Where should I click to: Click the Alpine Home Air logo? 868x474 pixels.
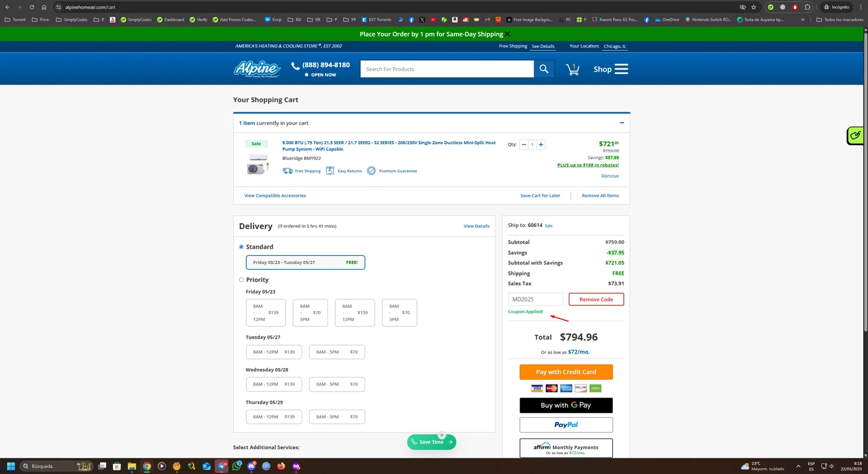257,69
